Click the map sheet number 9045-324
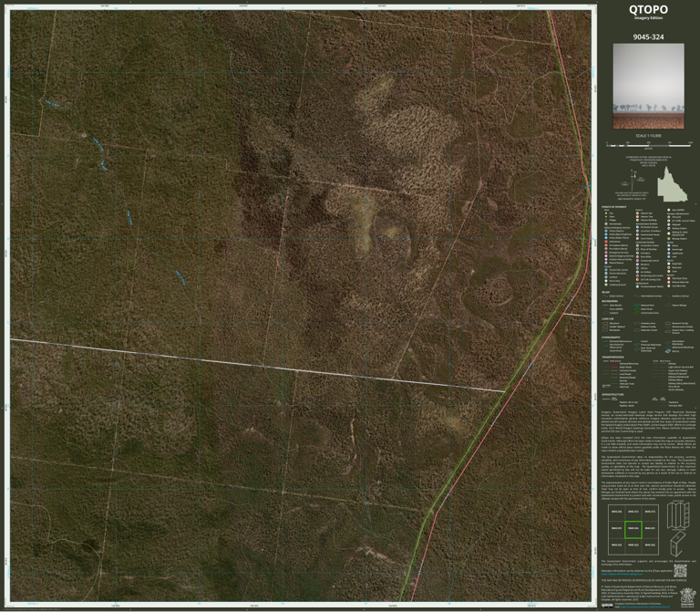The width and height of the screenshot is (700, 612). point(648,37)
